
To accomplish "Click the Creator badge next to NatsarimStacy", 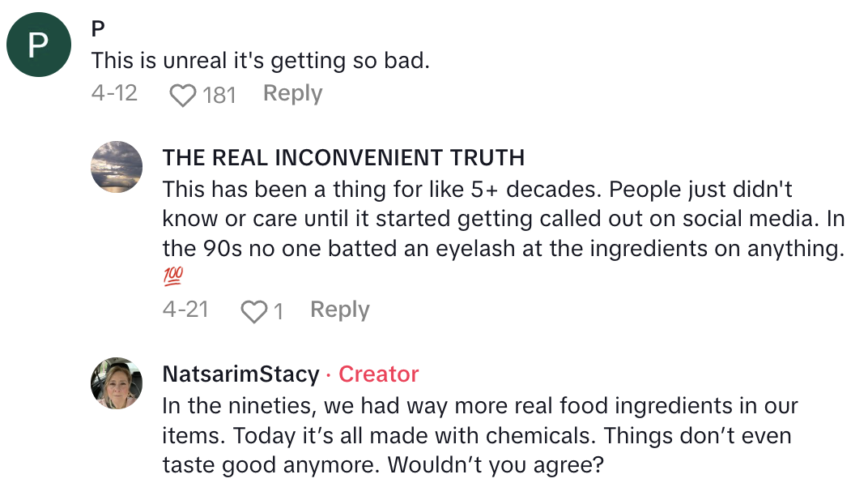I will tap(378, 374).
